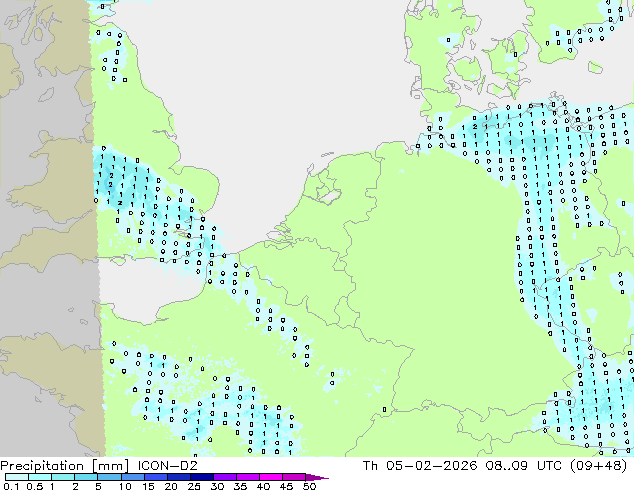Screen dimensions: 634x490
Task: Click the 10–15 mm legend color swatch
Action: 132,477
